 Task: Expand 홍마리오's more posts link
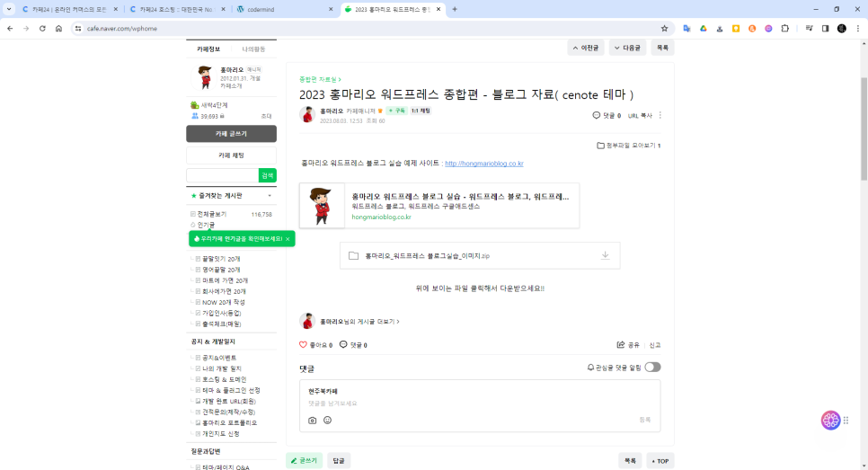[x=359, y=321]
